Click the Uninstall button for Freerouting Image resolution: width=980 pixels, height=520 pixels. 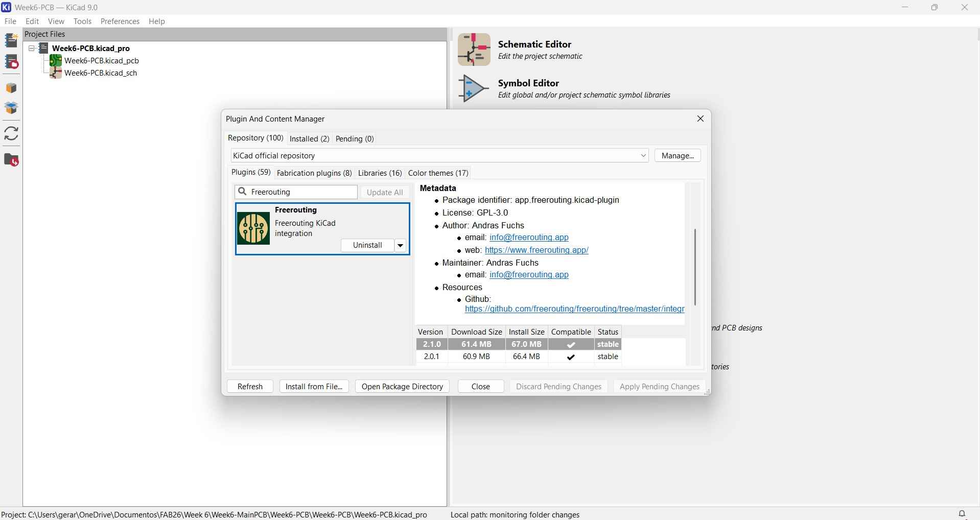pos(367,246)
